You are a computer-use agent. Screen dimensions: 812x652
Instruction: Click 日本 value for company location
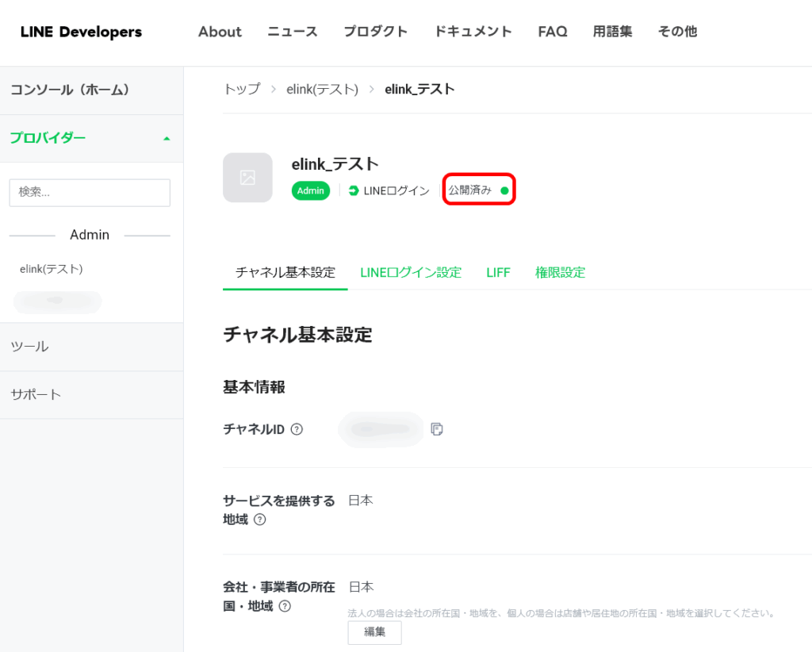(362, 587)
